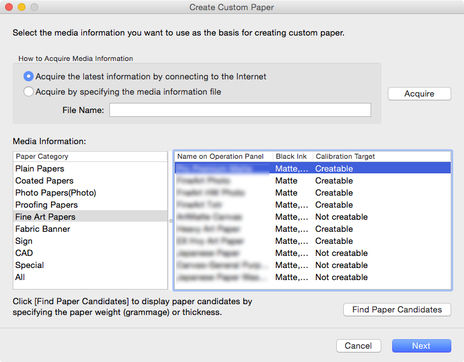Viewport: 464px width, 362px height.
Task: Select Photo Papers(Photo) category
Action: [90, 193]
